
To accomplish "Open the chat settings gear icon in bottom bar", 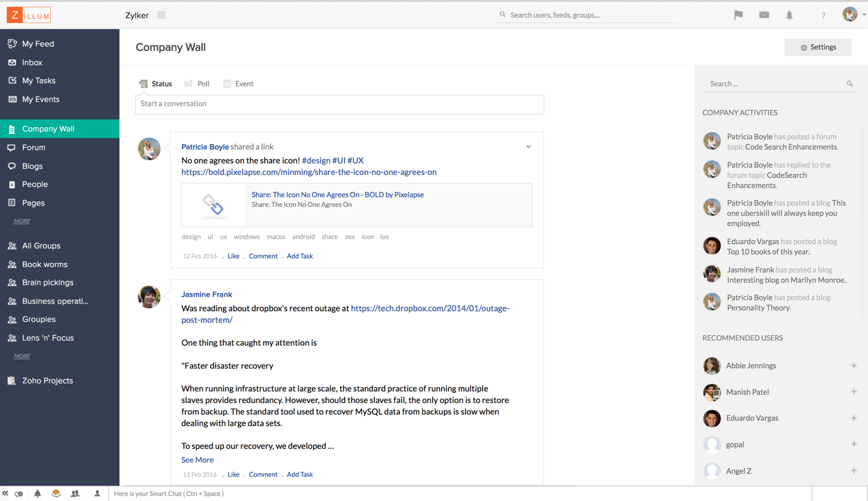I will (x=19, y=493).
